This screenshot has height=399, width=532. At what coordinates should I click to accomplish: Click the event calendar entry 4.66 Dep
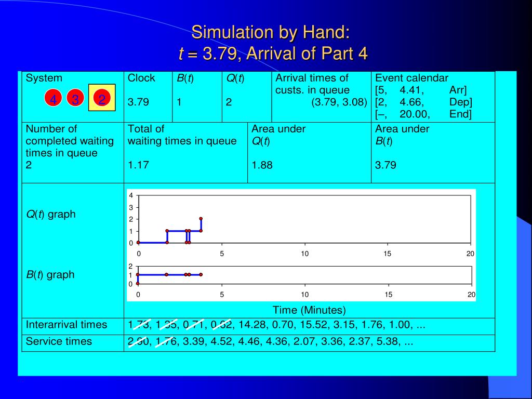[423, 102]
